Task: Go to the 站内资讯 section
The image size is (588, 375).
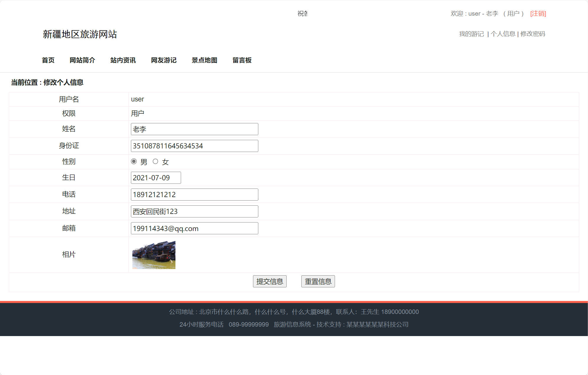Action: [122, 60]
